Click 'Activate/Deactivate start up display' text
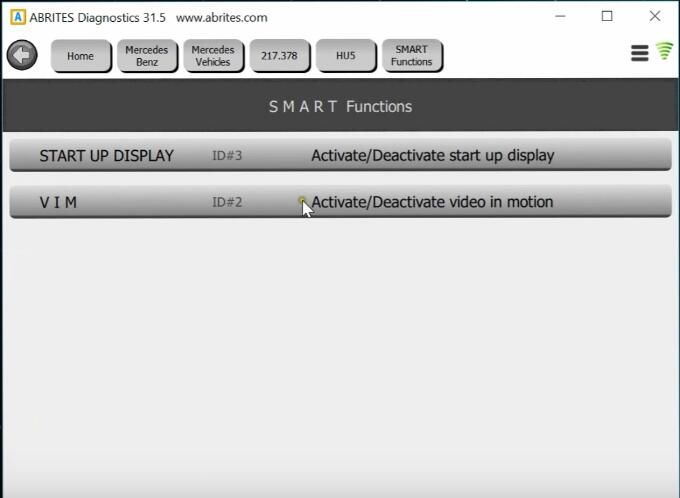 (x=433, y=155)
